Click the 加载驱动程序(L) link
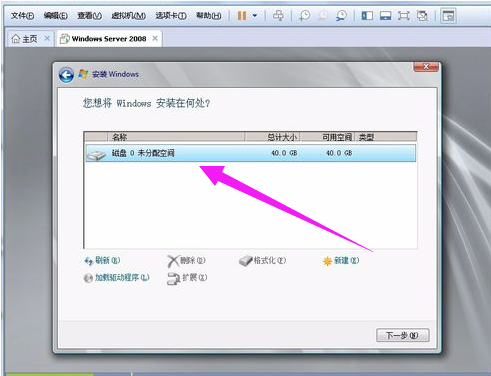Image resolution: width=491 pixels, height=376 pixels. [116, 278]
